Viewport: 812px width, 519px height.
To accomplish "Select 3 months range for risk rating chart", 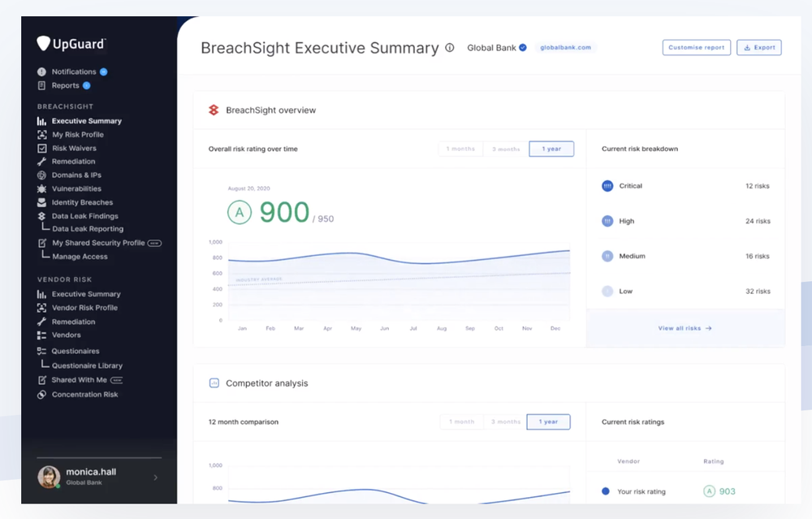I will 506,149.
